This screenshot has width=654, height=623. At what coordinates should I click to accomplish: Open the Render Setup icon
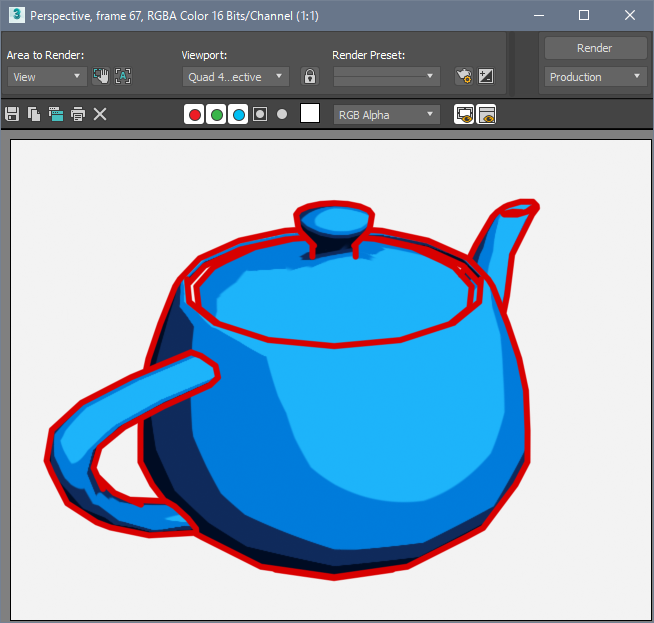[x=463, y=76]
